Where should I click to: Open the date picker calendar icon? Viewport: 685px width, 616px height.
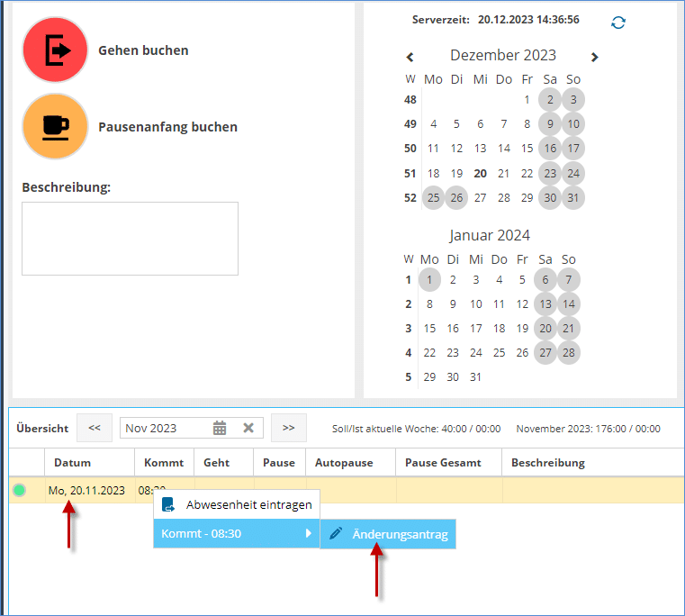(x=220, y=428)
